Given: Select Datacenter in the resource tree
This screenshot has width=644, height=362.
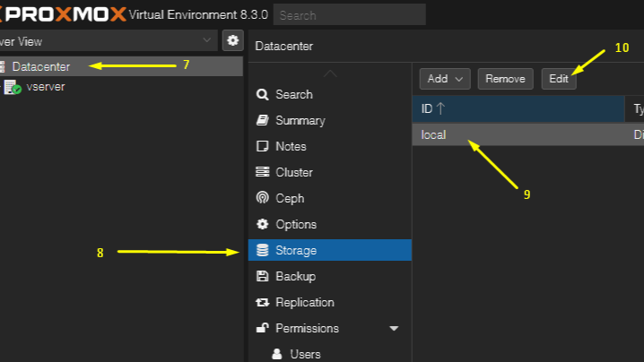Looking at the screenshot, I should [121, 66].
